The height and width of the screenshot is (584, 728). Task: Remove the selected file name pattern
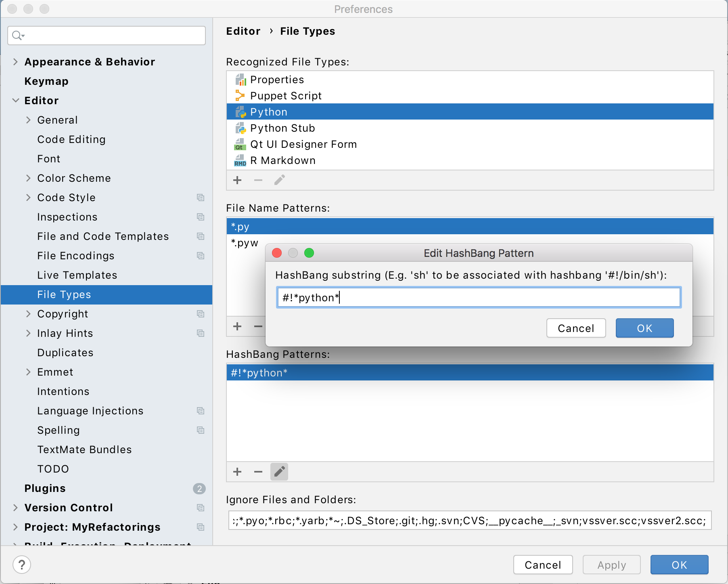click(258, 326)
